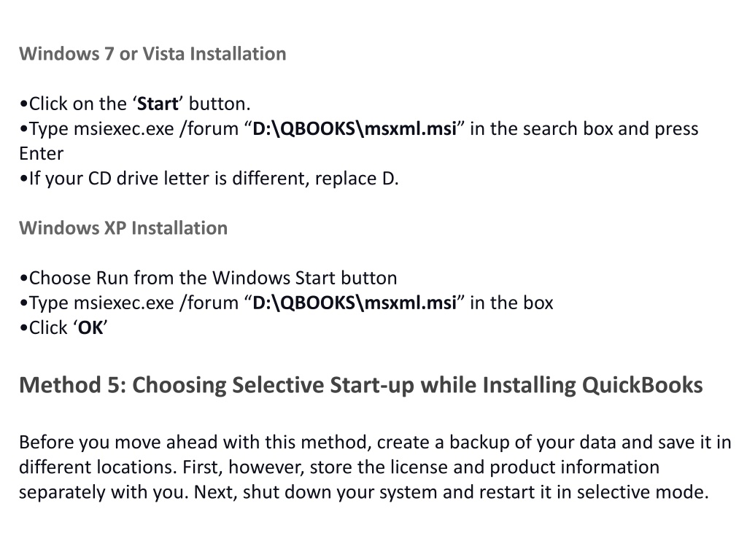The image size is (747, 560).
Task: Click the 'If your CD drive letter' bullet
Action: 209,179
